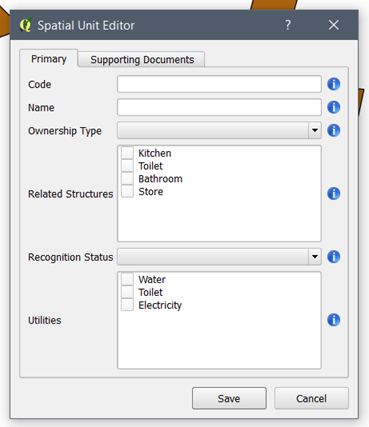Tick the Electricity utility checkbox
This screenshot has width=369, height=427.
click(x=127, y=305)
